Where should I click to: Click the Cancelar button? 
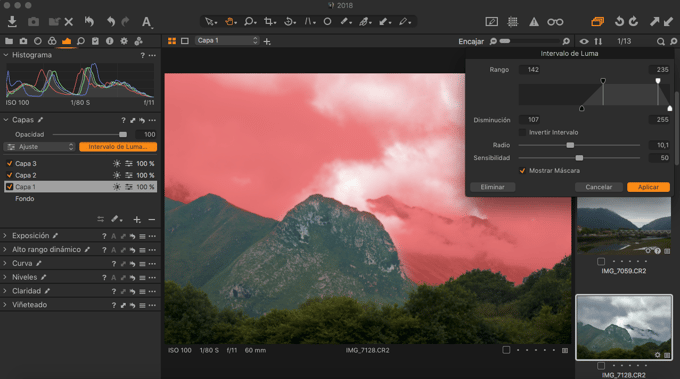(598, 187)
